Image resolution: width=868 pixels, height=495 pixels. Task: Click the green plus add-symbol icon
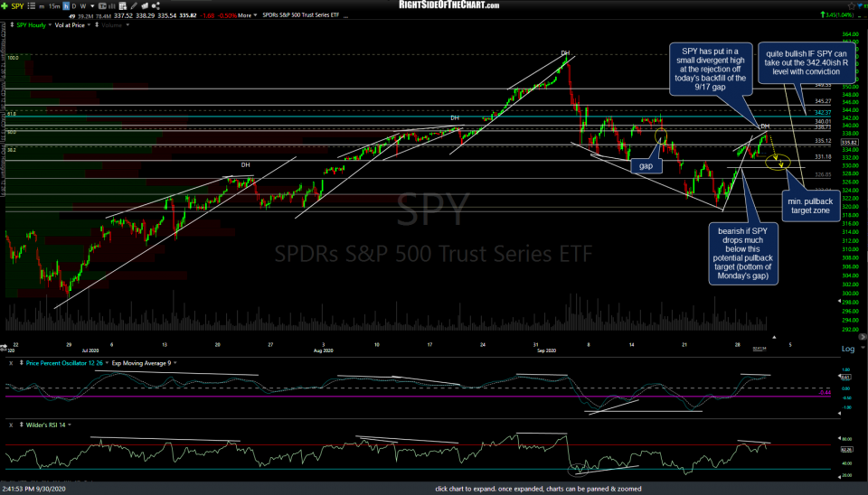click(6, 5)
